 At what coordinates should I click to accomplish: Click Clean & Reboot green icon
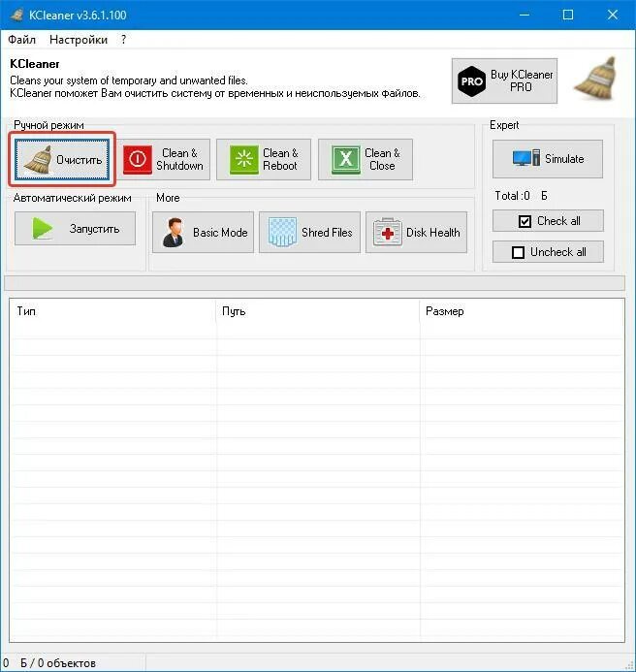244,159
